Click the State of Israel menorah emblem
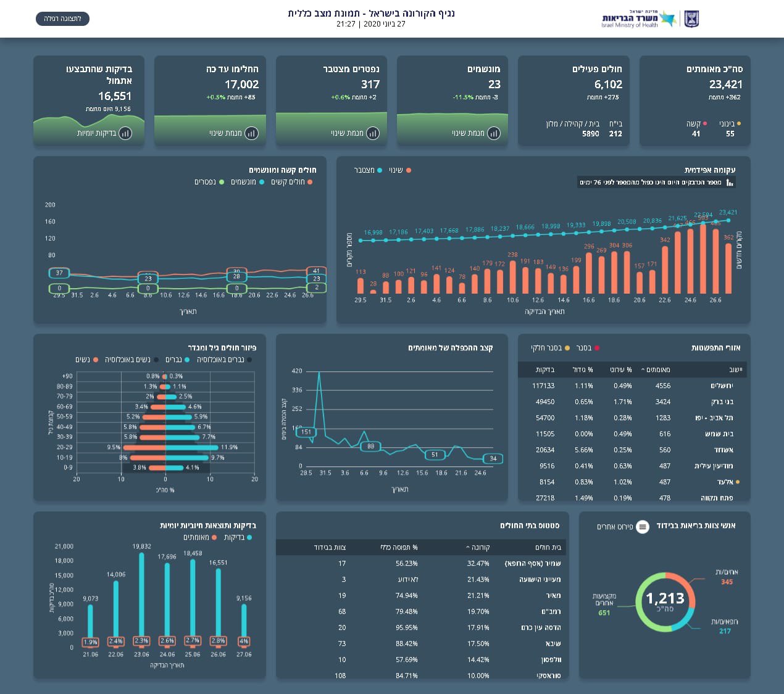Image resolution: width=784 pixels, height=694 pixels. tap(691, 19)
